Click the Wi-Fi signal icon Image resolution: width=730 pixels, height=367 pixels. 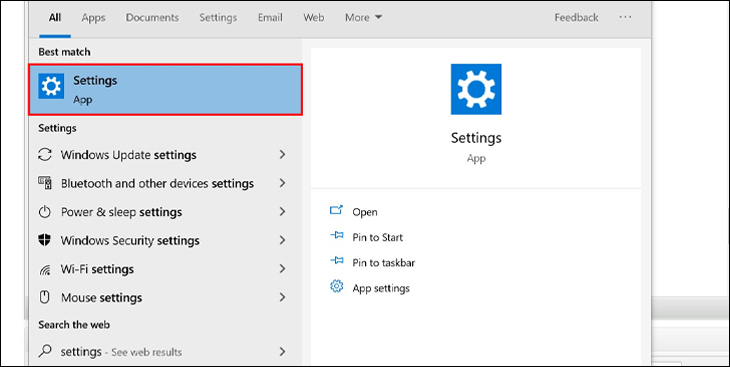tap(45, 269)
